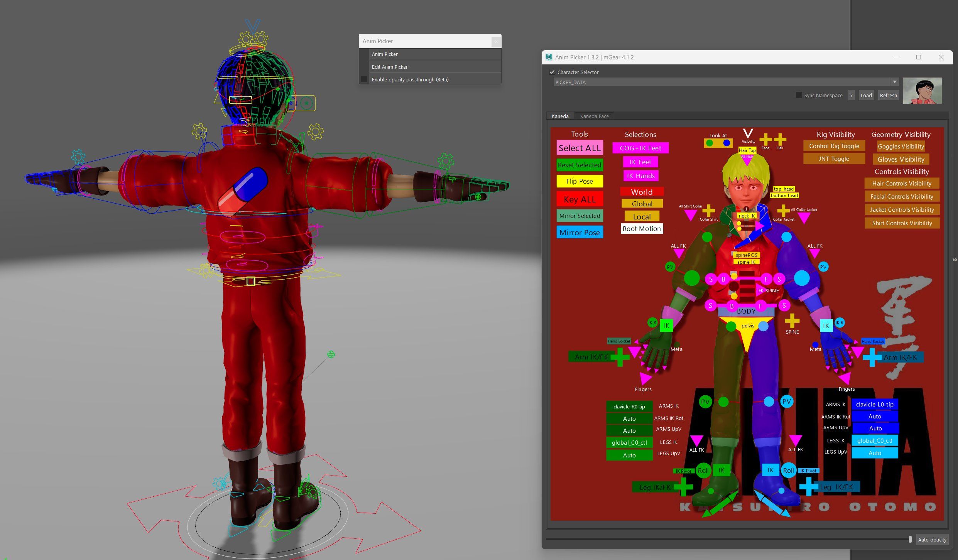Viewport: 958px width, 560px height.
Task: Enable opacity passthrough (Beta) checkbox
Action: 364,79
